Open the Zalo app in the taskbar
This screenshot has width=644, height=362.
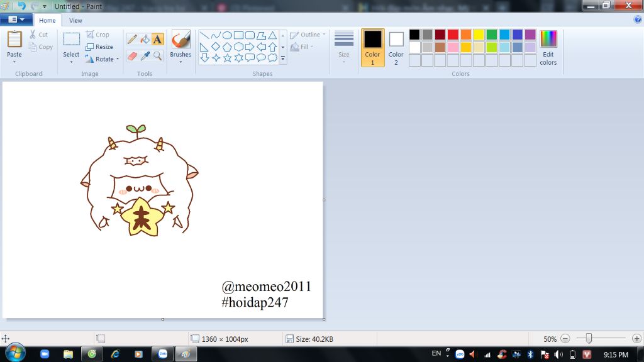click(163, 354)
